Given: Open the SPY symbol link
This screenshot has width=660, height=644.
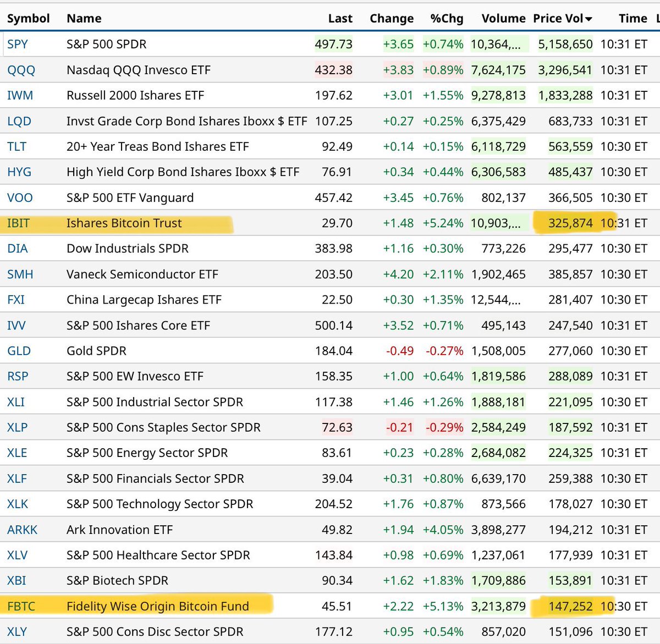Looking at the screenshot, I should coord(18,44).
